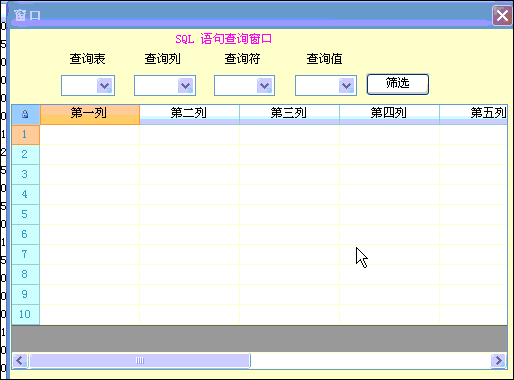514x380 pixels.
Task: Click the 筛选 button
Action: (x=398, y=84)
